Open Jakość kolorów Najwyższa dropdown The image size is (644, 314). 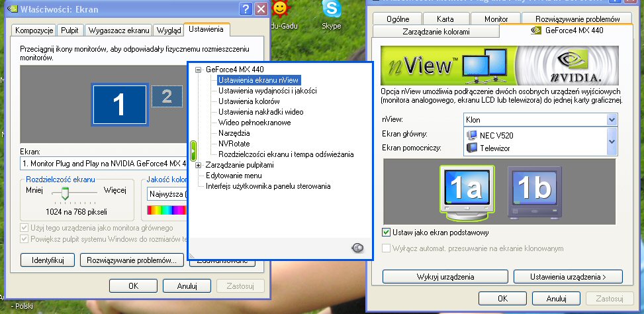tap(167, 194)
